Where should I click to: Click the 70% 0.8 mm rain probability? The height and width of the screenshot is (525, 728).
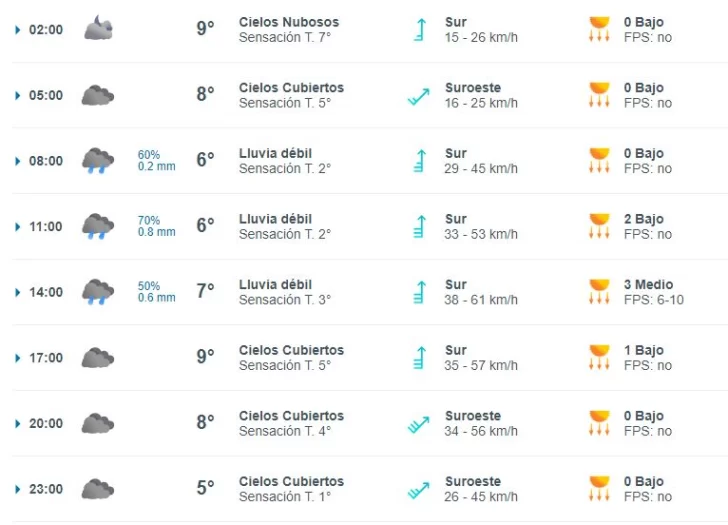click(x=156, y=226)
